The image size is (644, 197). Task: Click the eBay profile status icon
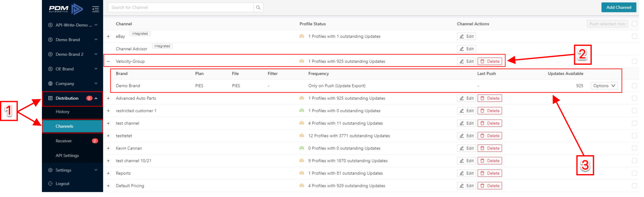pos(302,36)
